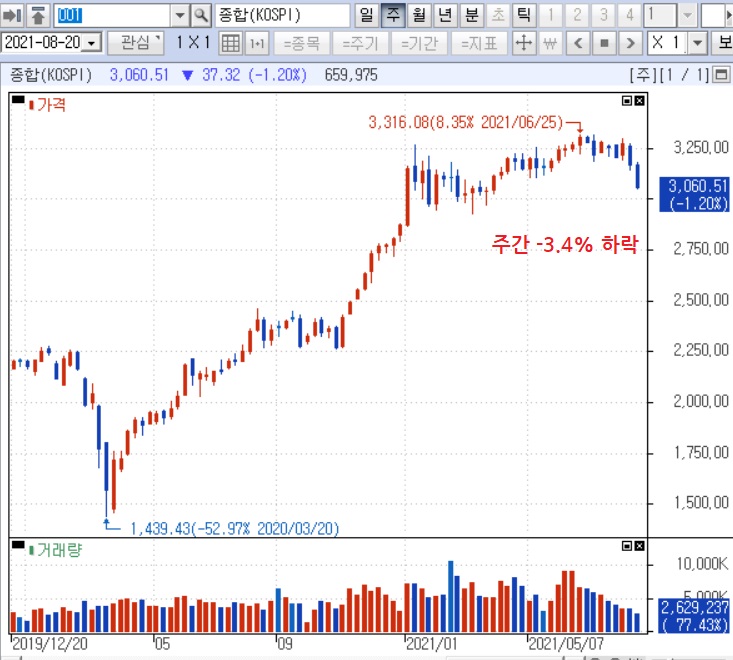This screenshot has height=660, width=733.
Task: Toggle the =종목 sync option
Action: pyautogui.click(x=302, y=43)
